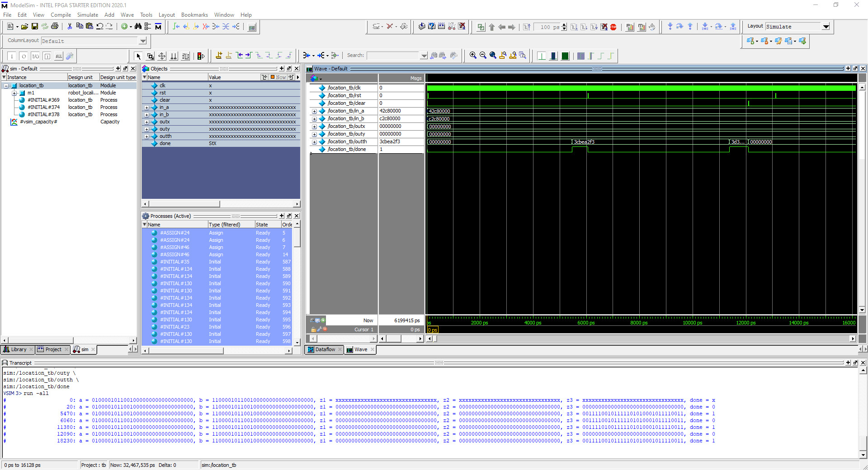Click the Objects panel horizontal scrollbar
The height and width of the screenshot is (470, 868).
tap(221, 204)
